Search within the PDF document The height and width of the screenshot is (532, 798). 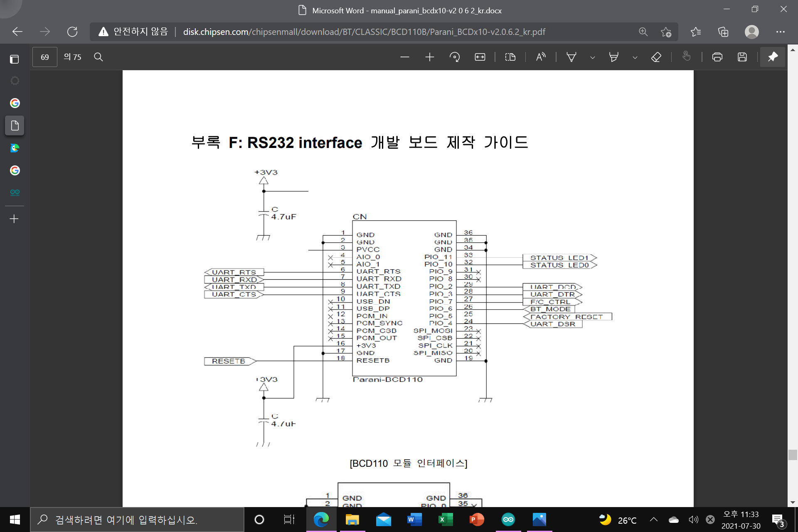click(x=99, y=57)
